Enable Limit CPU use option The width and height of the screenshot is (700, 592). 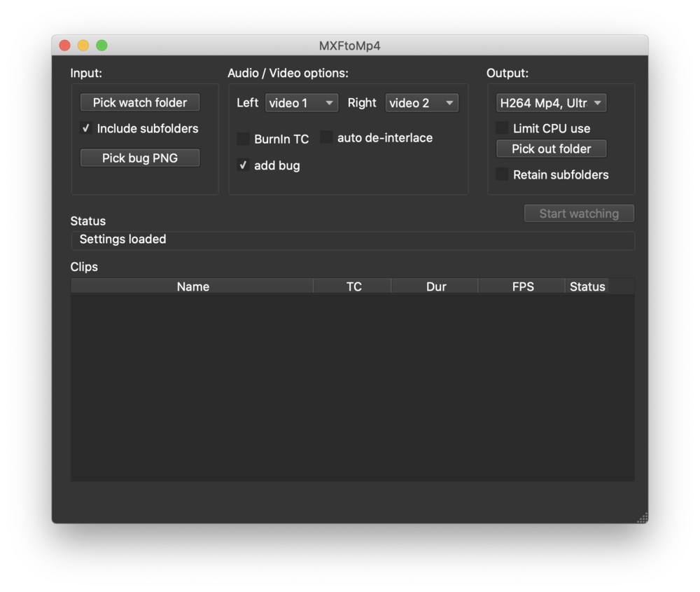[503, 128]
